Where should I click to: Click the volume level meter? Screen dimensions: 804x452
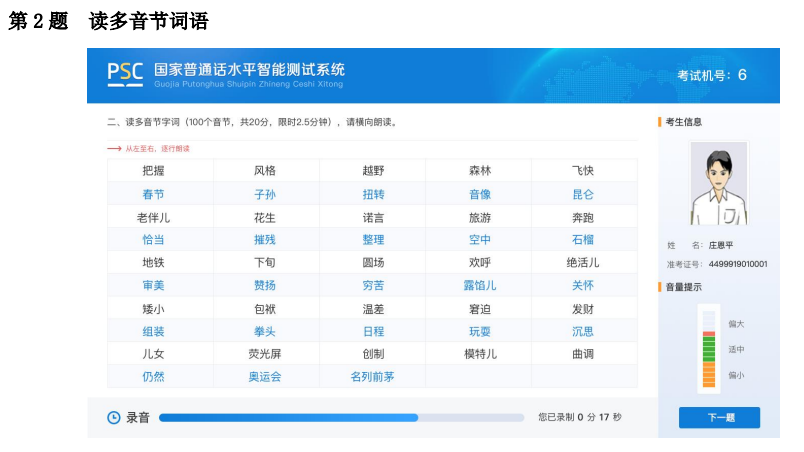709,348
